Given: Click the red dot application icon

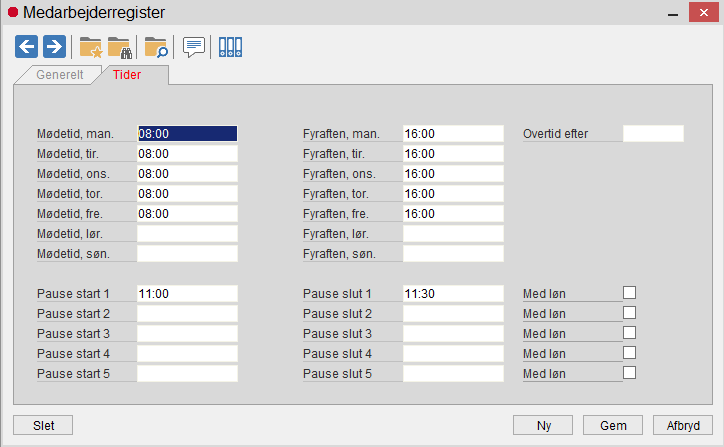Looking at the screenshot, I should 13,12.
